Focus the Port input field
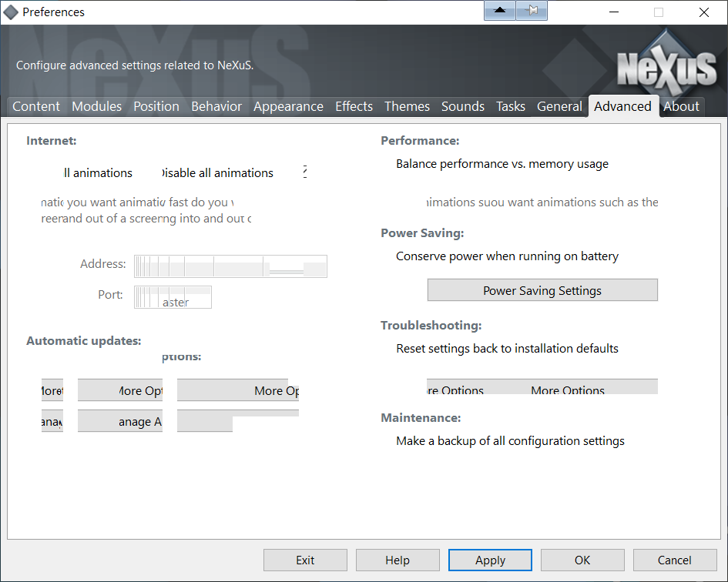728x582 pixels. coord(173,296)
